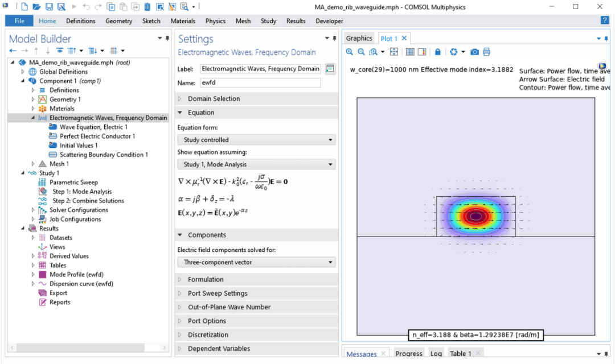The width and height of the screenshot is (615, 364).
Task: Open the help question mark icon
Action: [605, 20]
